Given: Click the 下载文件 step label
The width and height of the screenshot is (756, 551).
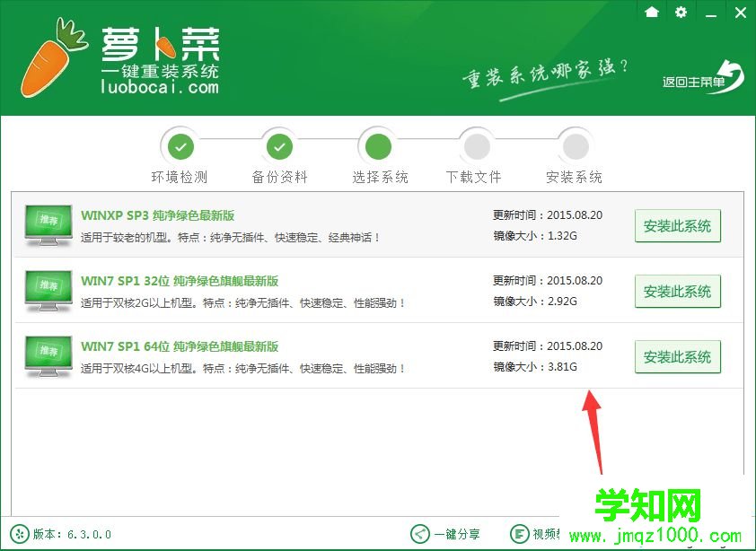Looking at the screenshot, I should [473, 177].
